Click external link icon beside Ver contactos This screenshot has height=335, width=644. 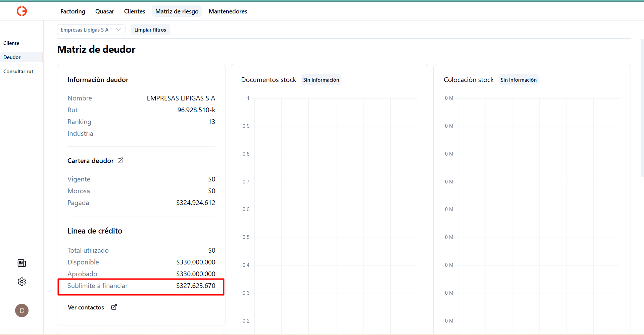point(114,307)
